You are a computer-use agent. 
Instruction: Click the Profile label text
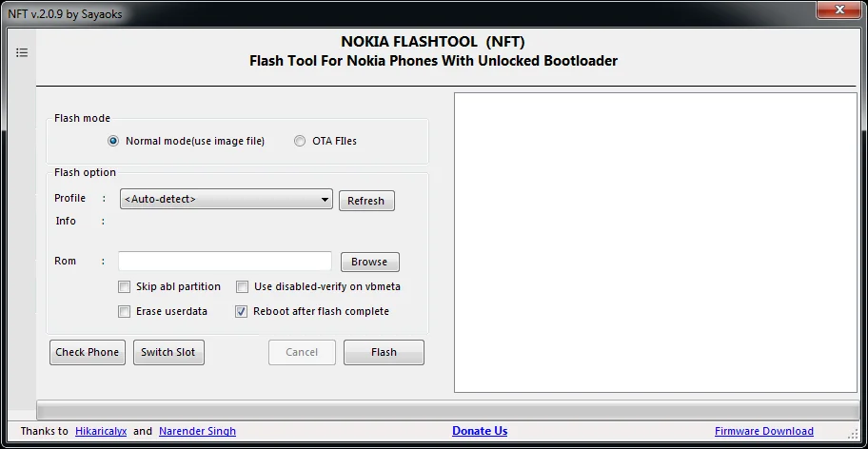69,198
